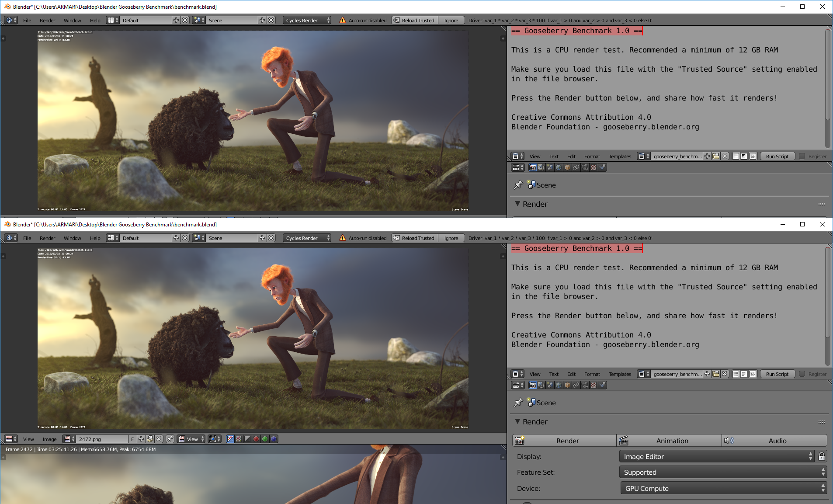
Task: Click Auto-run disabled warning icon in bottom window
Action: point(343,238)
